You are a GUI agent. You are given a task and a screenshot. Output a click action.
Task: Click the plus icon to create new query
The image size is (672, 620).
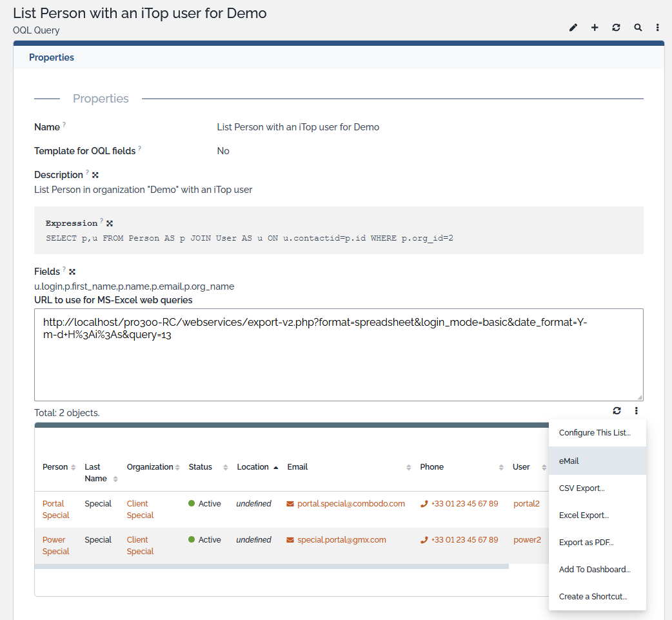tap(595, 28)
